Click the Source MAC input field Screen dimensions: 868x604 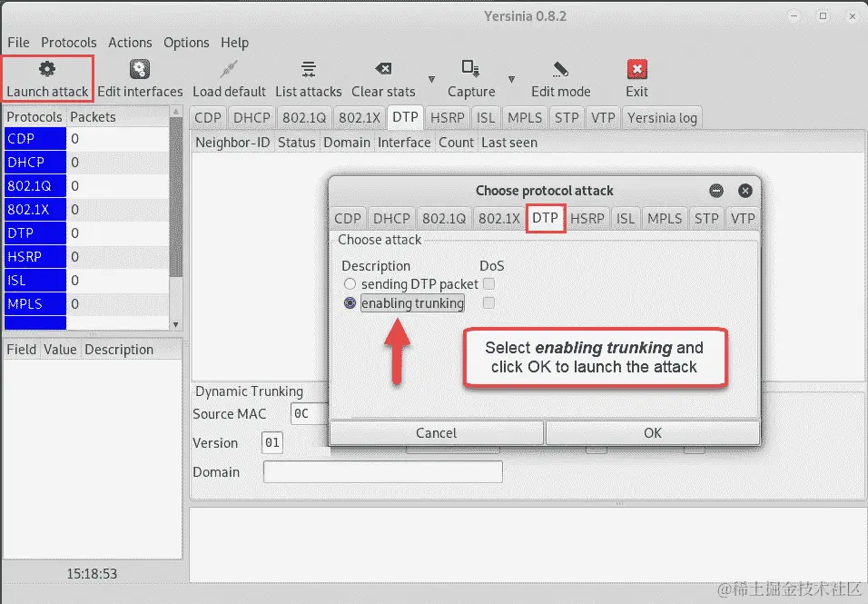point(310,413)
